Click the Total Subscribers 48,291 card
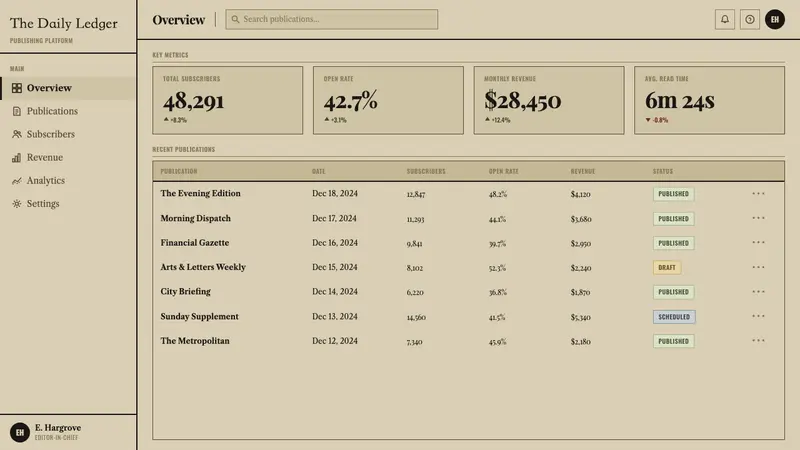 [228, 101]
